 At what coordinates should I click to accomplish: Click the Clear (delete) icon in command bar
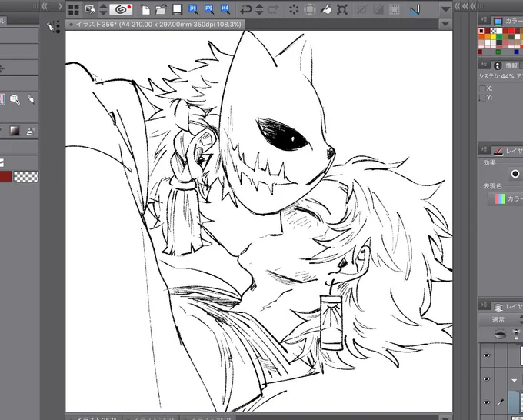pos(294,9)
